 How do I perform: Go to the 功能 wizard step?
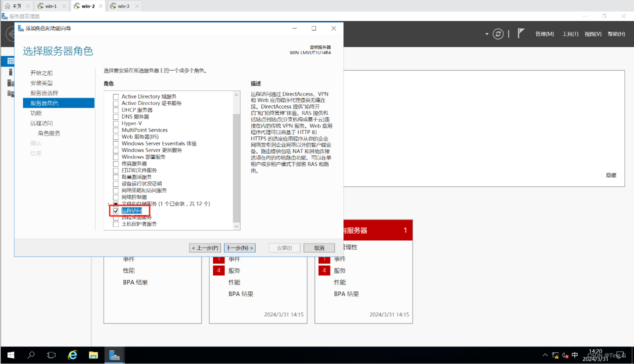pyautogui.click(x=36, y=113)
